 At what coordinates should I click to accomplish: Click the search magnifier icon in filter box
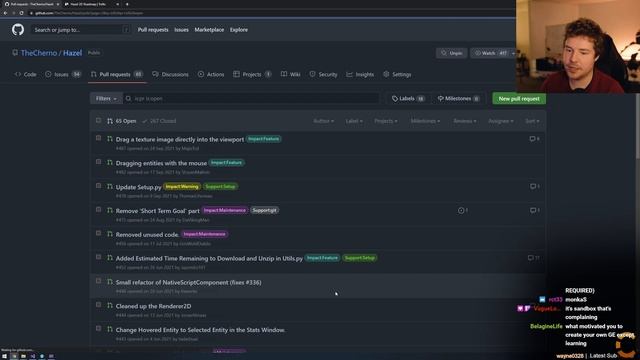coord(129,98)
